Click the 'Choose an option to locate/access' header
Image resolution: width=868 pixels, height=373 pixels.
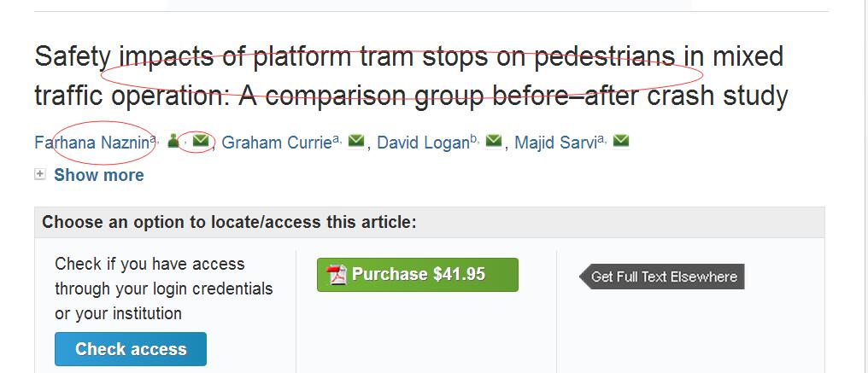229,223
